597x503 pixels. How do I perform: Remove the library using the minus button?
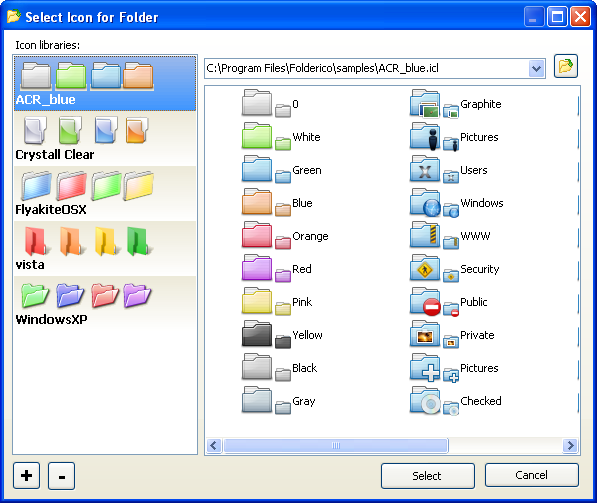point(61,476)
